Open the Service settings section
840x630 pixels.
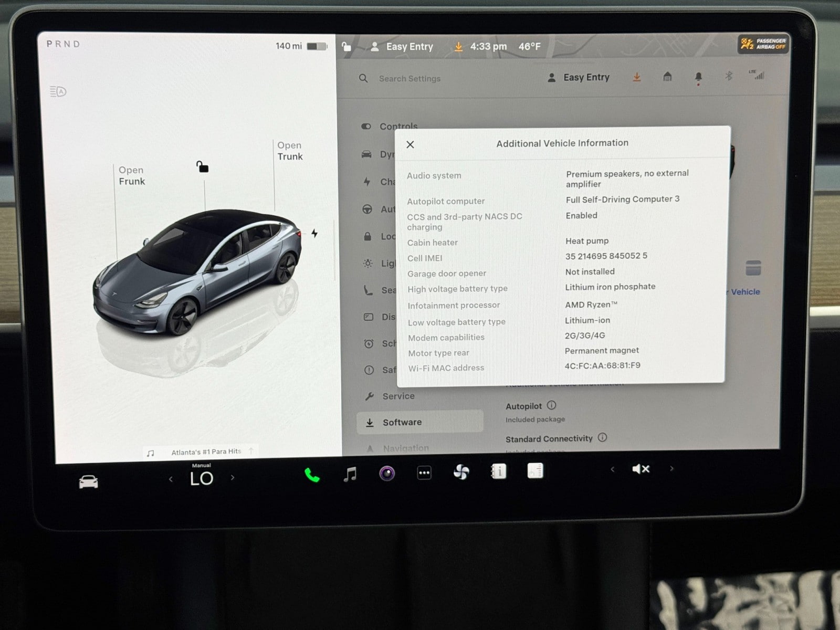(x=398, y=396)
